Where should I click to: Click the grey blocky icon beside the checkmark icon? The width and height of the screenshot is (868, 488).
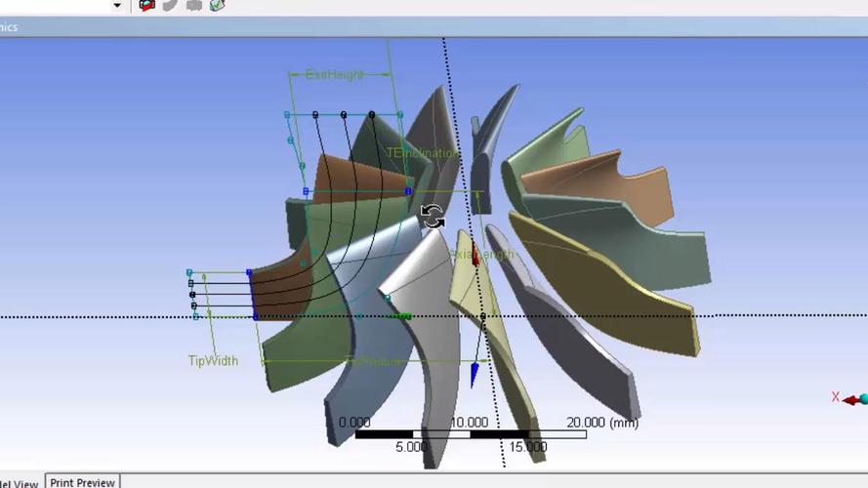click(193, 5)
